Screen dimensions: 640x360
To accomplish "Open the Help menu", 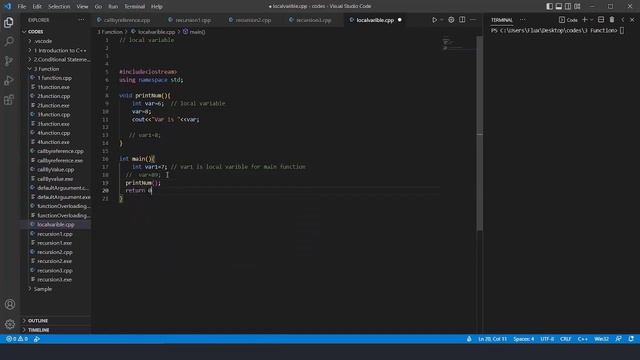I will coord(157,7).
